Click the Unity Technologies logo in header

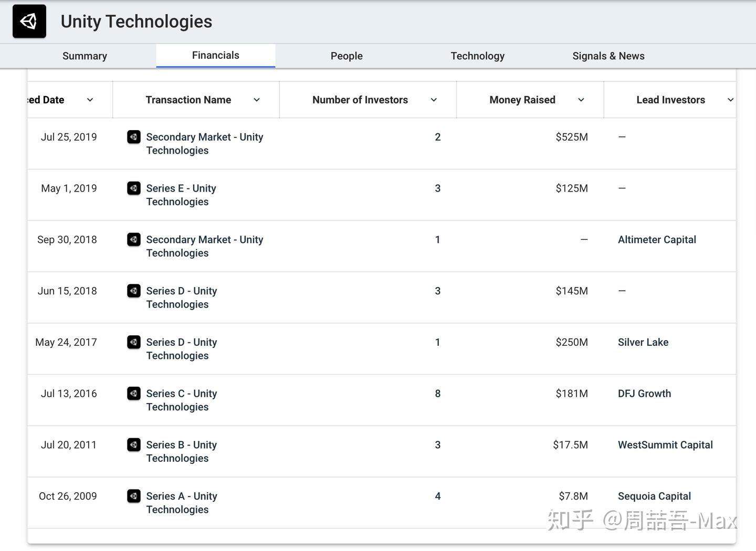[x=29, y=22]
